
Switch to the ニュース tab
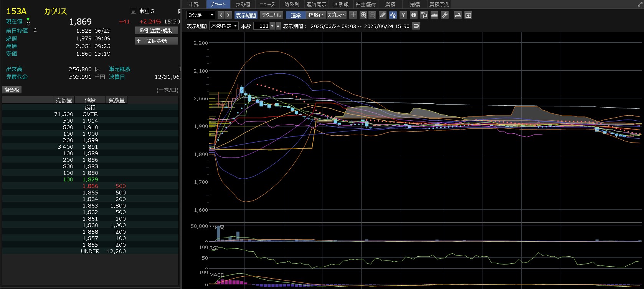pos(267,4)
